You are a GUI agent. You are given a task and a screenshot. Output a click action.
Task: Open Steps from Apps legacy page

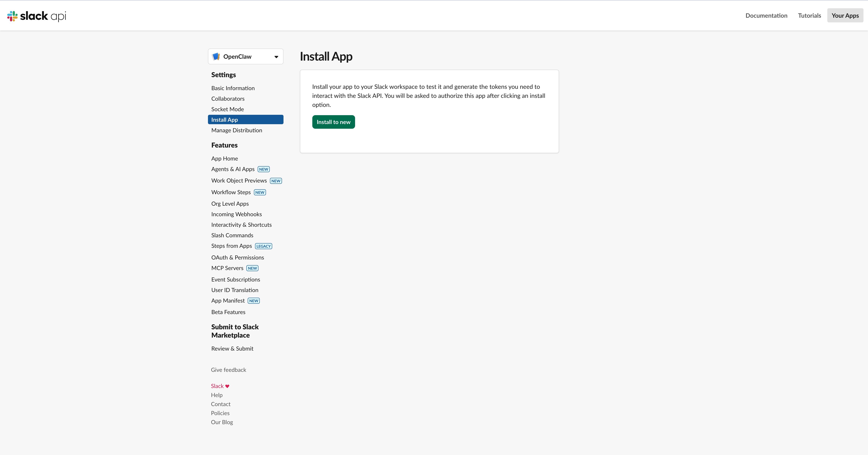tap(232, 246)
